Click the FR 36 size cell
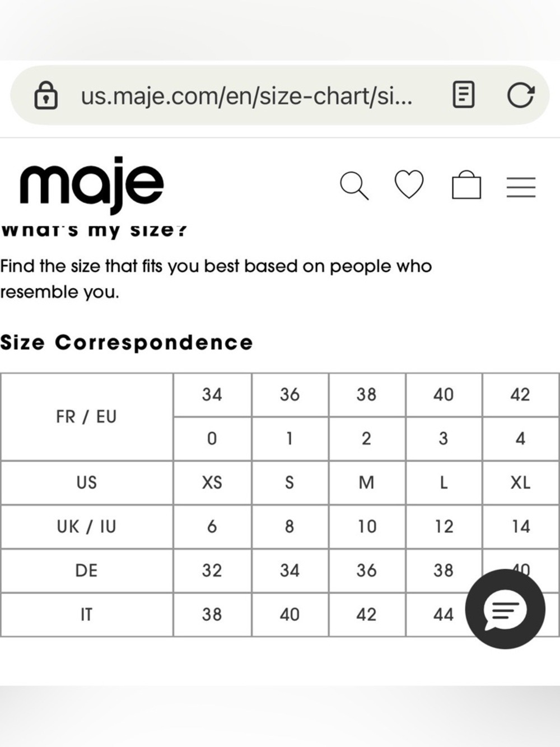Screen dimensions: 560x747 pos(290,395)
